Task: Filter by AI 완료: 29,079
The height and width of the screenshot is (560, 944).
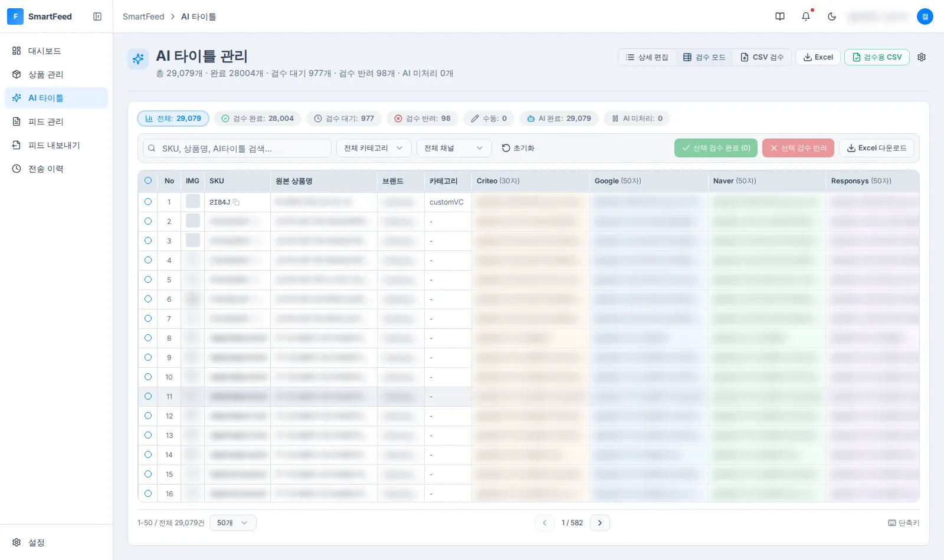Action: click(x=559, y=118)
